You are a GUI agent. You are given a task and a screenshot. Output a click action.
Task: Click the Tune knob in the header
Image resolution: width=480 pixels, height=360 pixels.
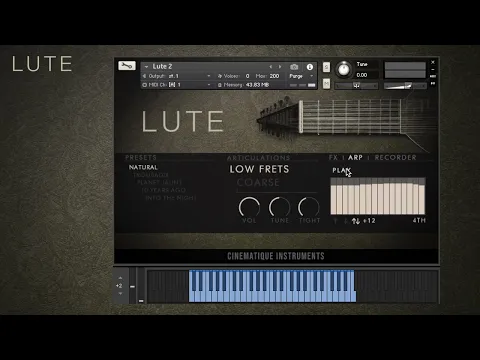(344, 69)
